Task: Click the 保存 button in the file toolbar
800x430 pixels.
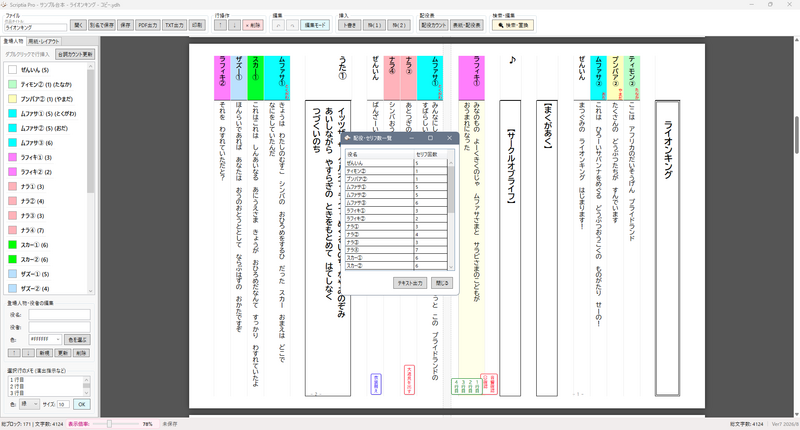Action: 125,25
